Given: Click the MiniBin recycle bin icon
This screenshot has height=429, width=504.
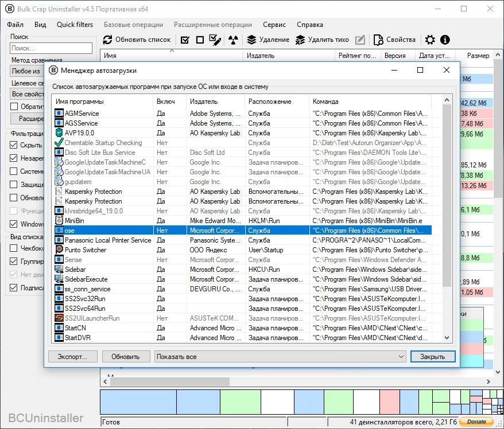Looking at the screenshot, I should (x=59, y=220).
